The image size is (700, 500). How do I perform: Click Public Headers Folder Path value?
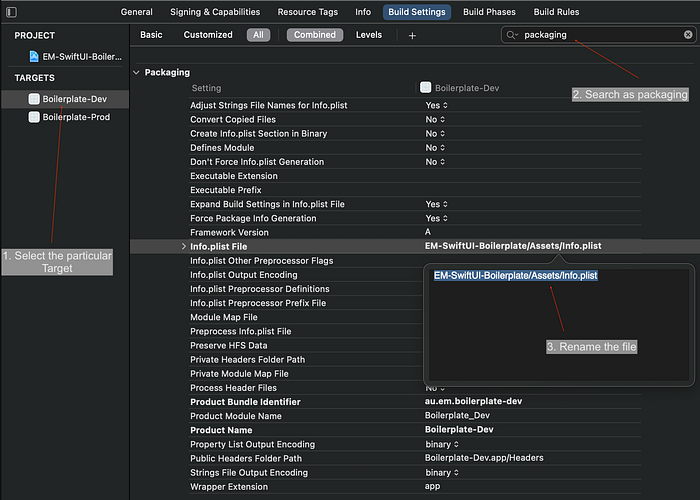(x=484, y=458)
